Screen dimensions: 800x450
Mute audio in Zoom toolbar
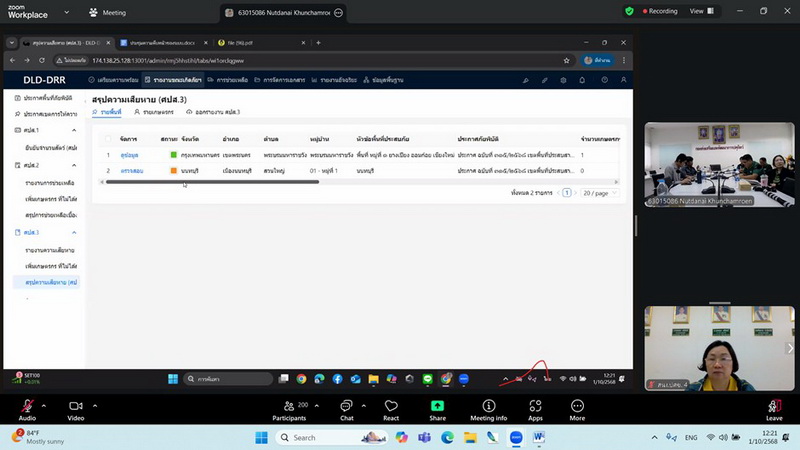pos(27,406)
